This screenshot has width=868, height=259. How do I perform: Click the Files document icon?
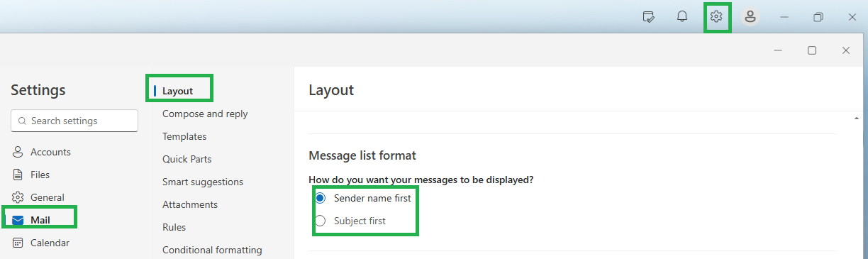pos(18,175)
